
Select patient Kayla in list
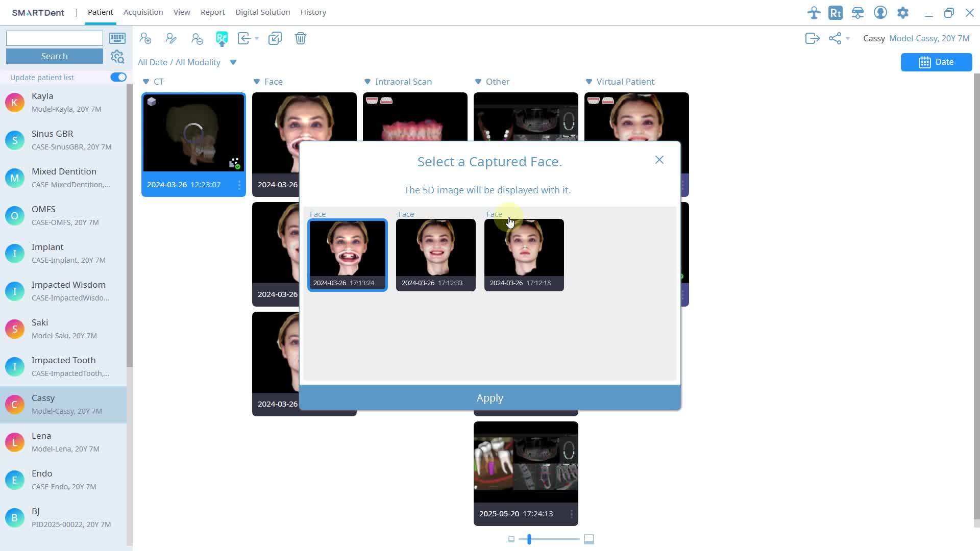(63, 102)
